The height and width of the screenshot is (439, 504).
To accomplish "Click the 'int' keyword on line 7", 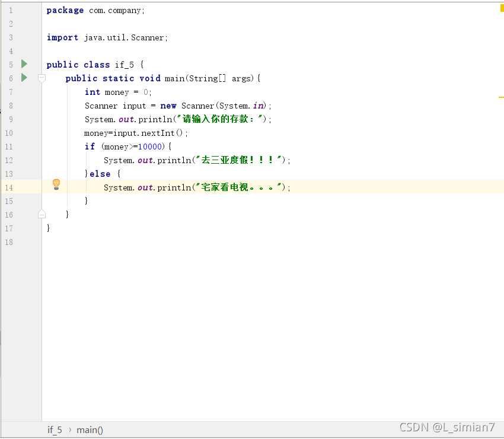I will pos(92,93).
